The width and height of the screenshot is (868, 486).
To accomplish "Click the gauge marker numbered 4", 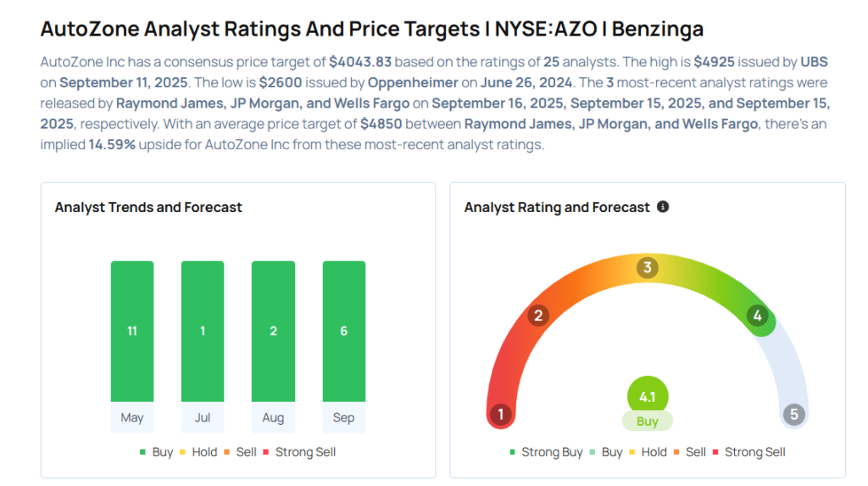I will click(758, 316).
